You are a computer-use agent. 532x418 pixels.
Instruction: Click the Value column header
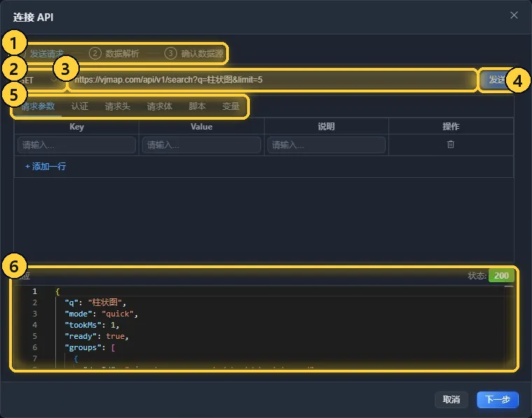pyautogui.click(x=202, y=127)
